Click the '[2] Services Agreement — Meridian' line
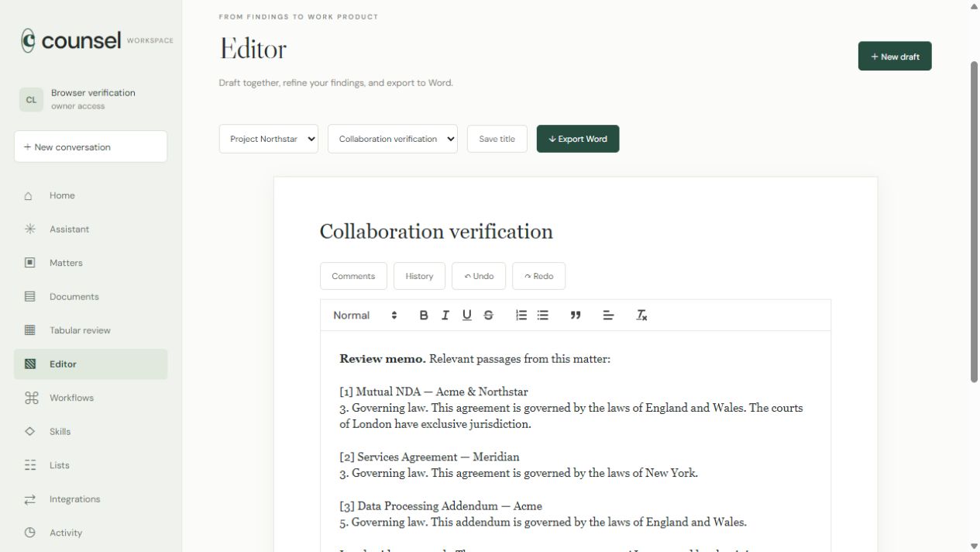This screenshot has height=552, width=980. 429,457
